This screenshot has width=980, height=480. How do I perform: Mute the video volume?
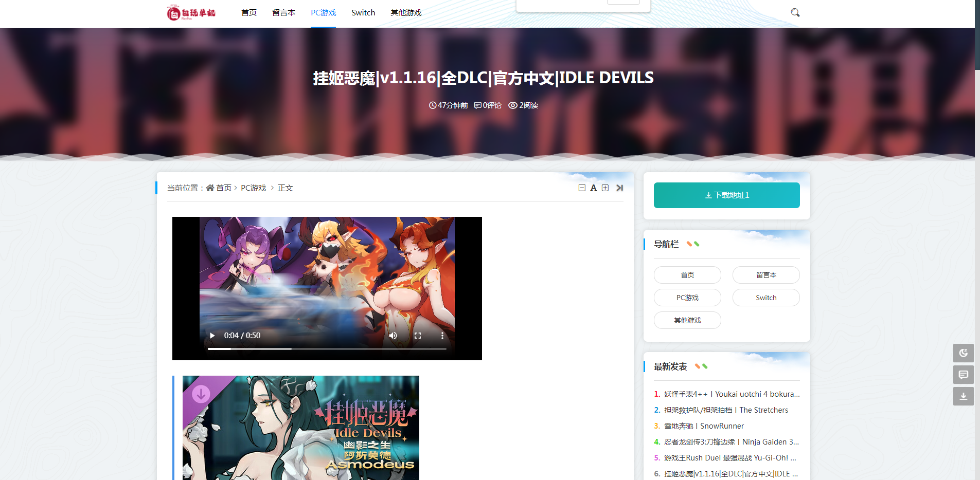point(393,336)
